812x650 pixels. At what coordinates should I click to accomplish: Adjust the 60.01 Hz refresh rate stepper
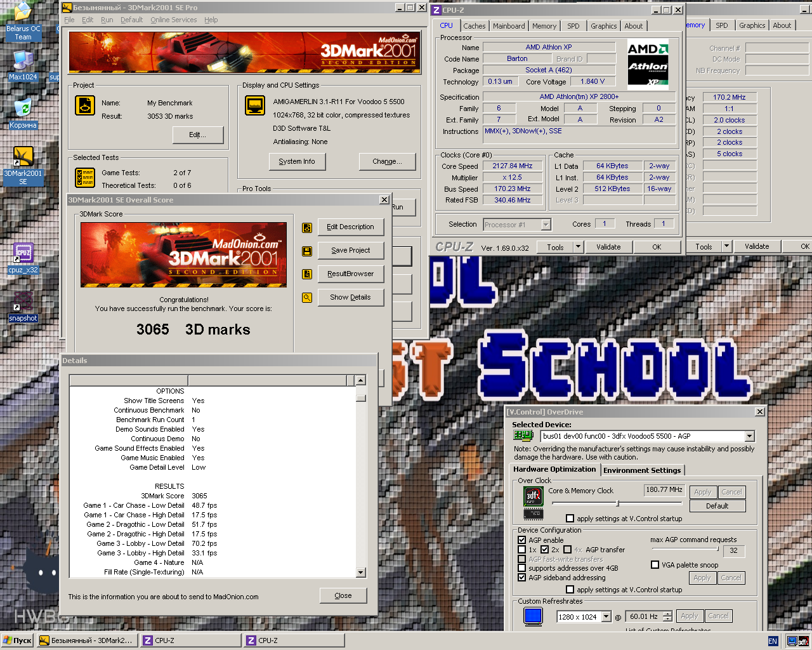[667, 616]
